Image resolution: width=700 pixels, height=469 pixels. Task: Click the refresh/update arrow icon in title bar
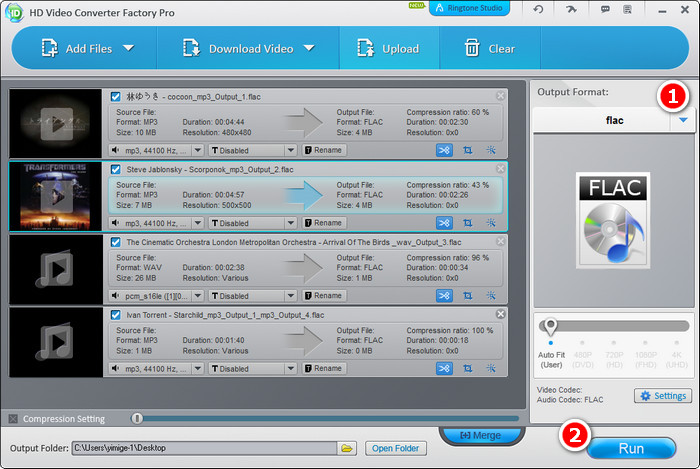(538, 9)
